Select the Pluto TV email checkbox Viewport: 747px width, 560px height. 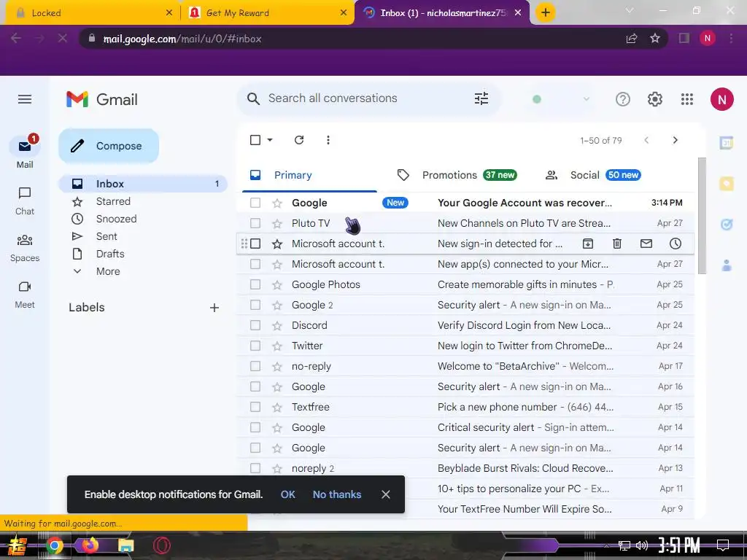pyautogui.click(x=255, y=223)
